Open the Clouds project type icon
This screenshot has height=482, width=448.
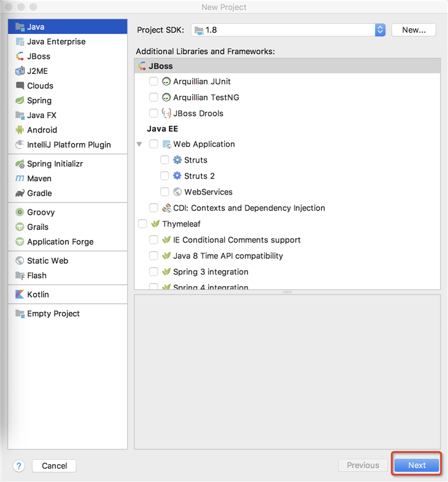pos(20,86)
